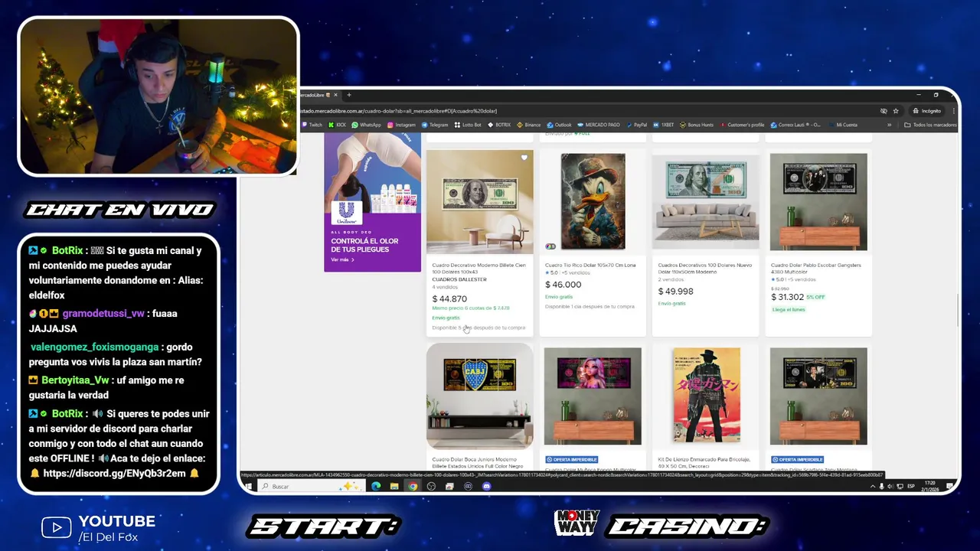This screenshot has height=551, width=980.
Task: Show hidden system tray icons
Action: (x=873, y=486)
